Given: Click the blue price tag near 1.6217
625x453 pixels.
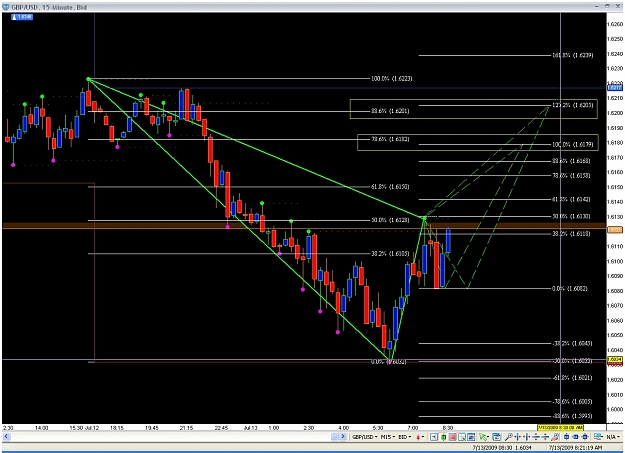Looking at the screenshot, I should [x=614, y=87].
